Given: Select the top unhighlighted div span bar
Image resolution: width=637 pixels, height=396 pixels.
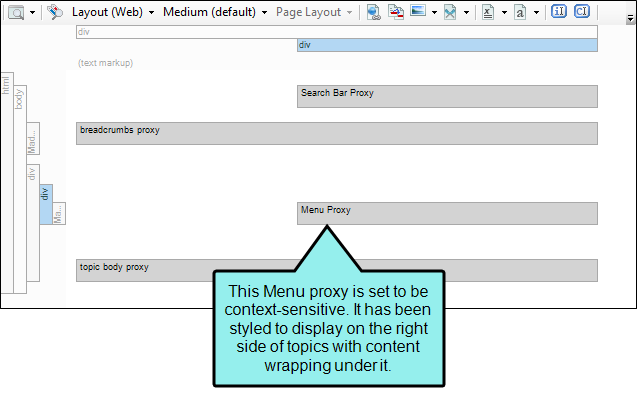Looking at the screenshot, I should (x=337, y=32).
